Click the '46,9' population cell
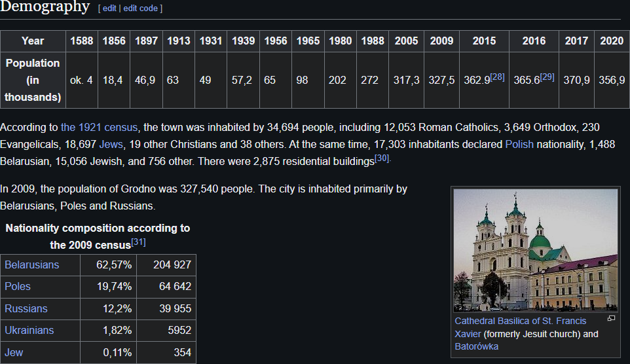The width and height of the screenshot is (630, 364). click(146, 80)
